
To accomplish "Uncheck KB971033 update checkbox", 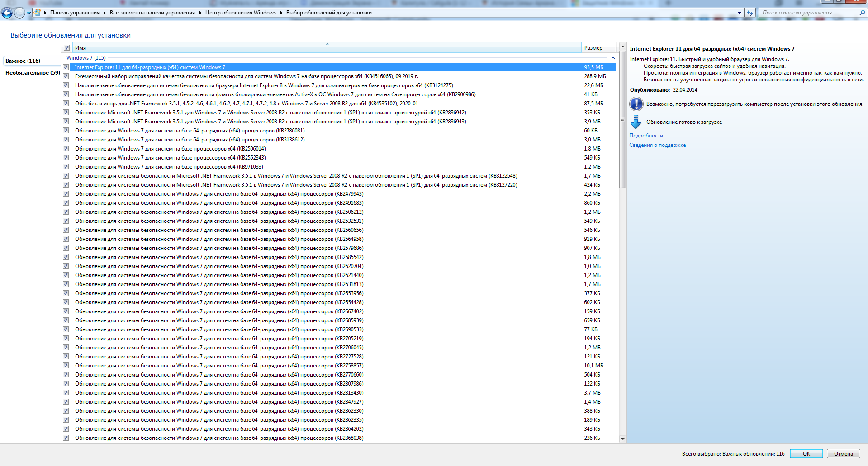I will click(x=66, y=167).
